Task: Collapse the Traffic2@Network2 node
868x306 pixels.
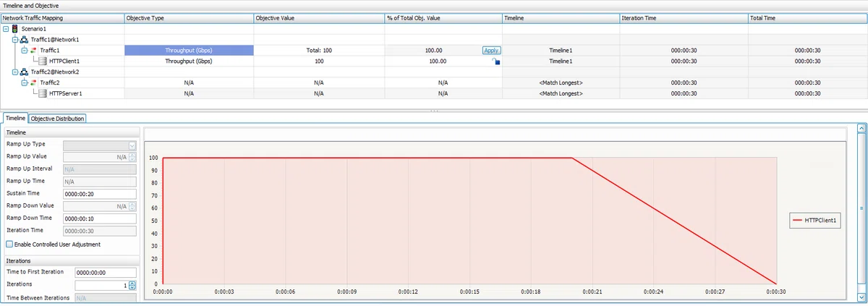Action: coord(14,72)
